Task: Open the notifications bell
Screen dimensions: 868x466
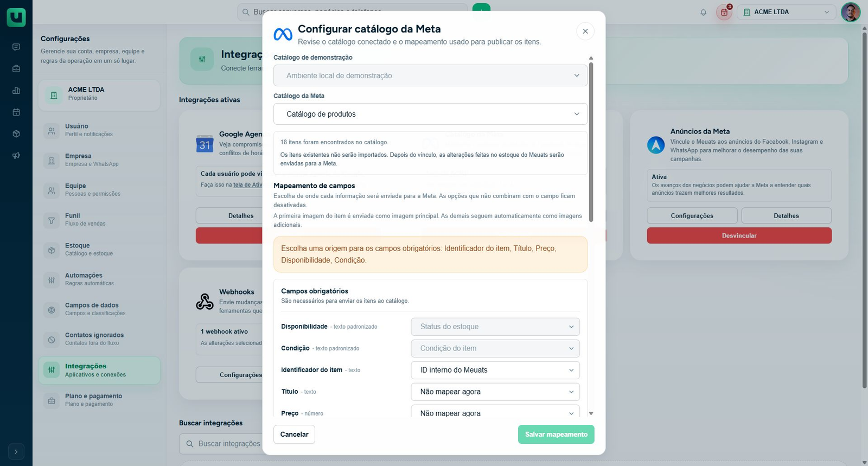Action: click(703, 12)
